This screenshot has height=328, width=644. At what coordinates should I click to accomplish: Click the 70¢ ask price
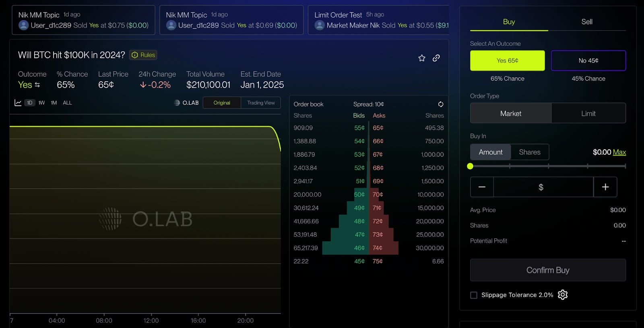pos(378,195)
